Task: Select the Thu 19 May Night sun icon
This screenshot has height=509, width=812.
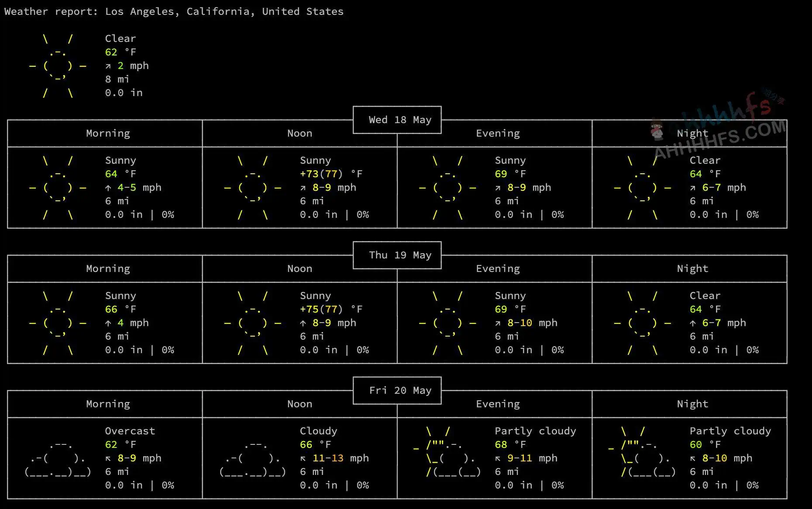Action: 642,323
